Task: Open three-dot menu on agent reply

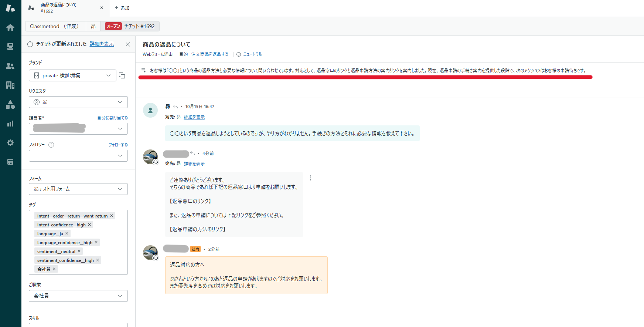Action: pyautogui.click(x=310, y=178)
